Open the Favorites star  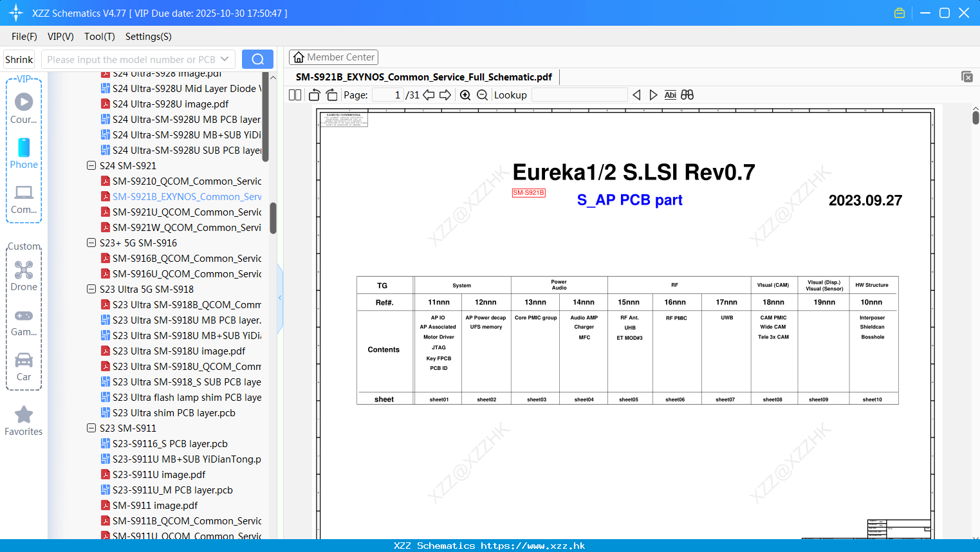(24, 421)
